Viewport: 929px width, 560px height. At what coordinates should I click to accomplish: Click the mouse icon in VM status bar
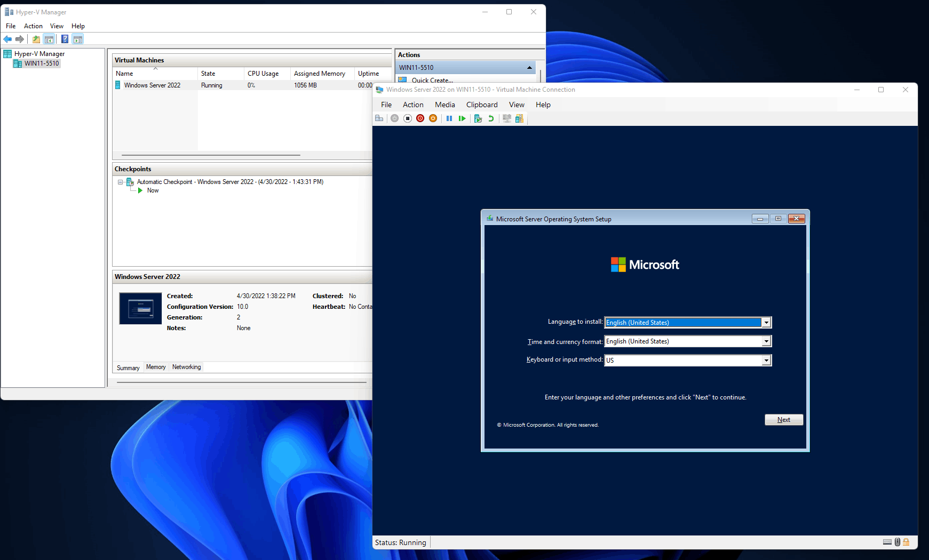click(898, 542)
